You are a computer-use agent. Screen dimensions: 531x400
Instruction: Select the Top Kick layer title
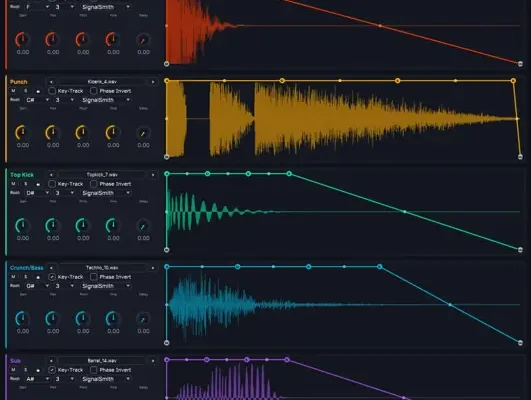click(22, 175)
